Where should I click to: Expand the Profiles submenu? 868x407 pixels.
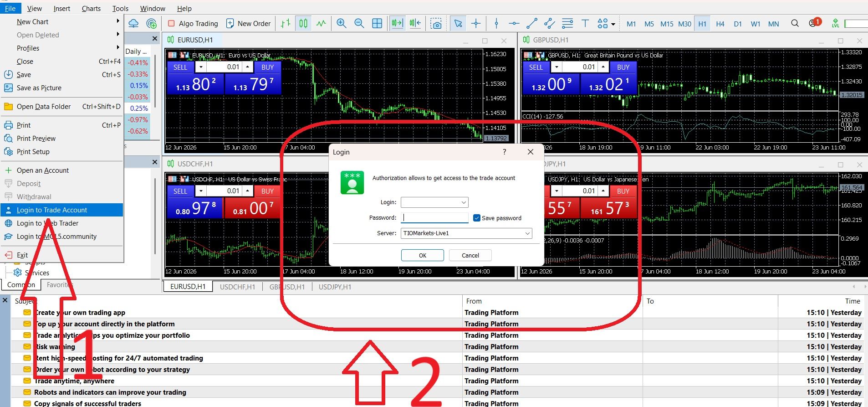62,48
